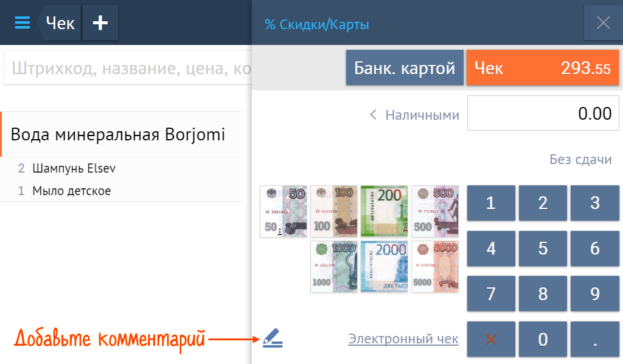Open the Электронный чек link
The height and width of the screenshot is (364, 623).
pos(403,339)
